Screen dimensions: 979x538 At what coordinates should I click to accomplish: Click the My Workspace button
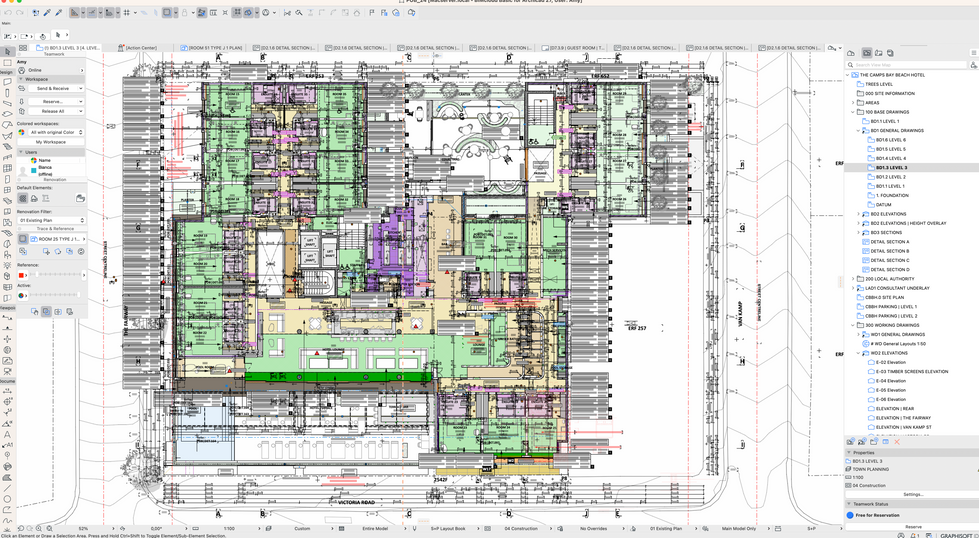[51, 142]
